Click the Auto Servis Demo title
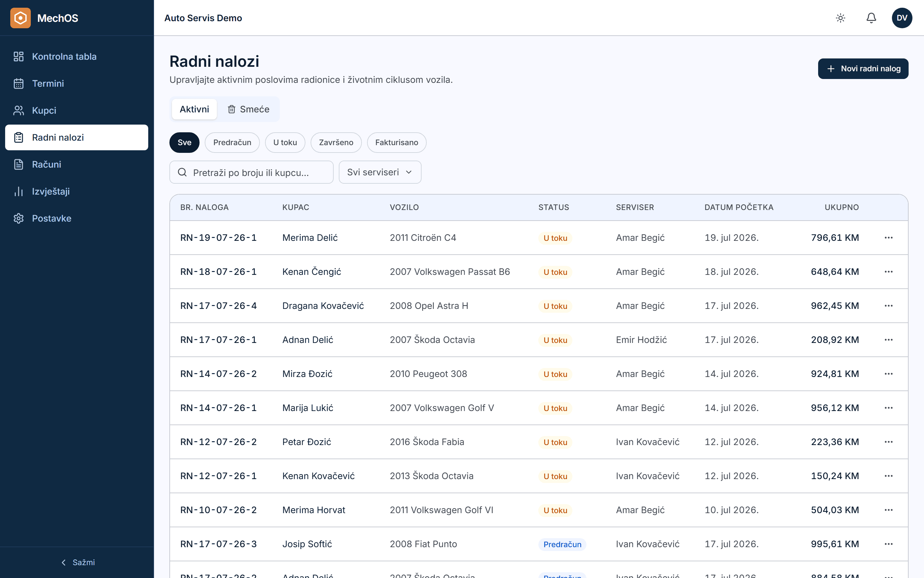 pyautogui.click(x=203, y=18)
